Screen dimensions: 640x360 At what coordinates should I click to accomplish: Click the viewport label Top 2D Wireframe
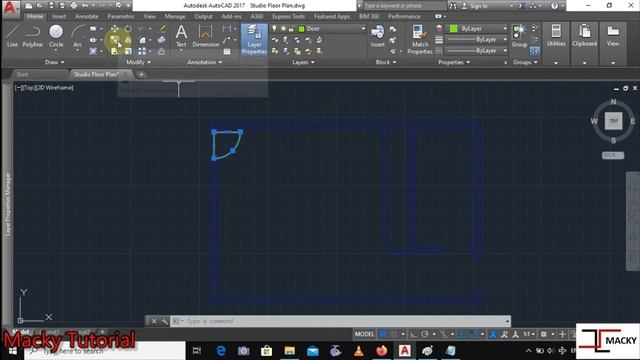point(44,88)
